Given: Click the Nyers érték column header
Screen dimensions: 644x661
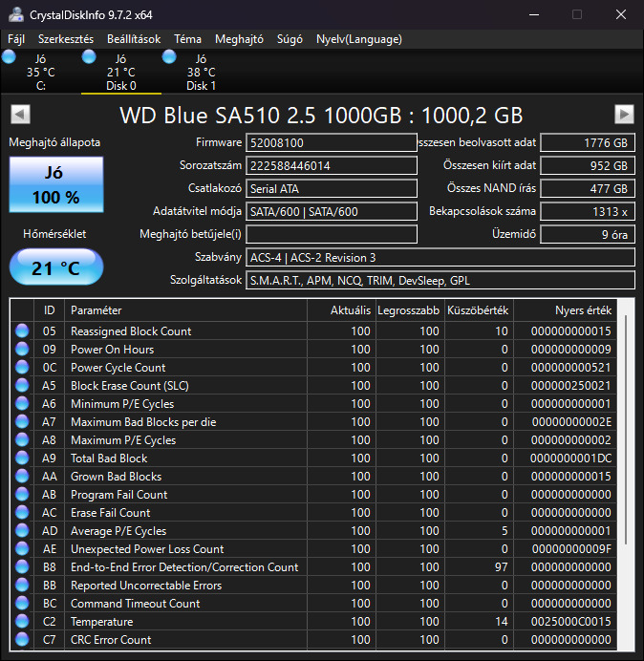Looking at the screenshot, I should pyautogui.click(x=565, y=310).
